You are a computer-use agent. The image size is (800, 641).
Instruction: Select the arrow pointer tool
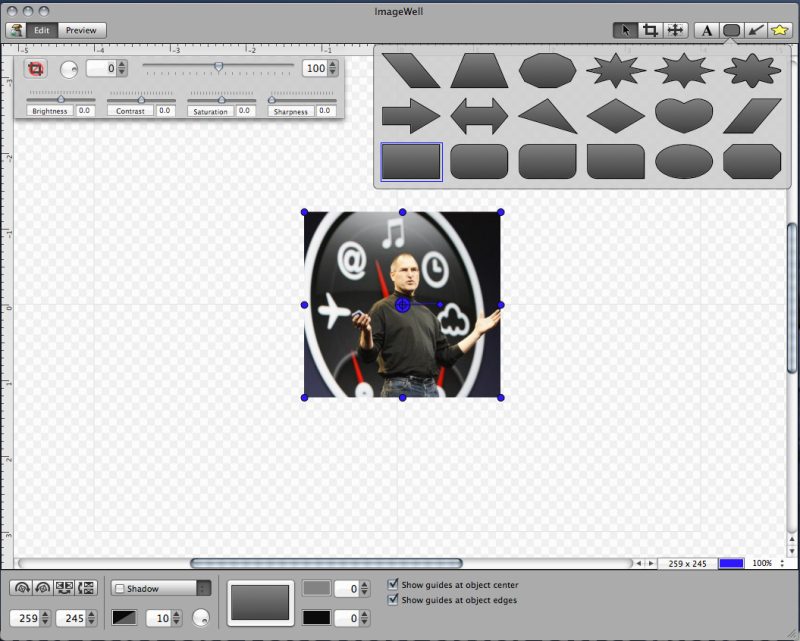[x=625, y=30]
